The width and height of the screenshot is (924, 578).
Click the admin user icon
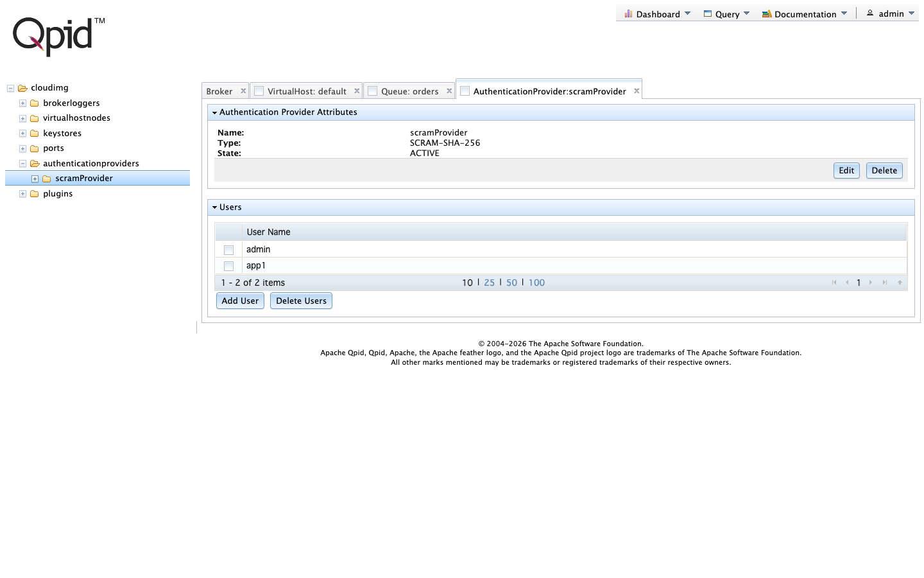tap(870, 13)
